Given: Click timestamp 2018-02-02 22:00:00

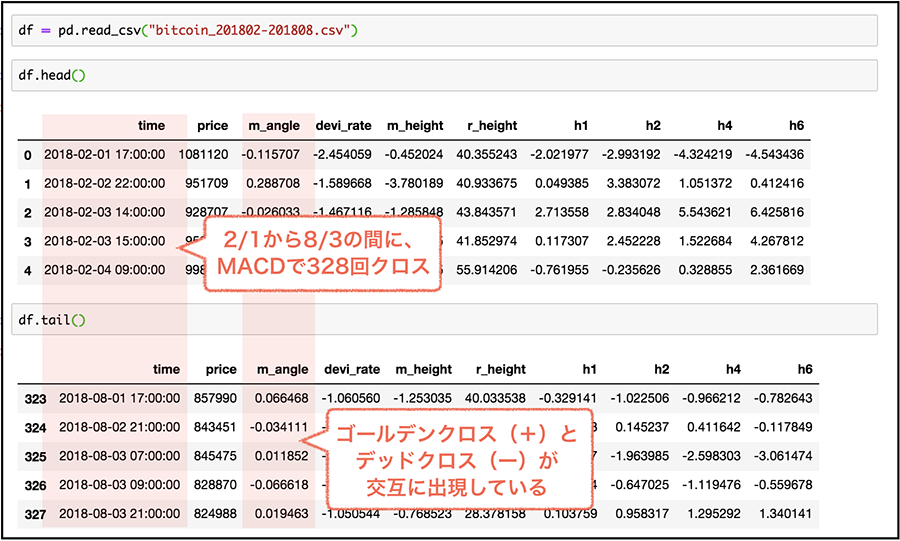Looking at the screenshot, I should click(x=104, y=184).
